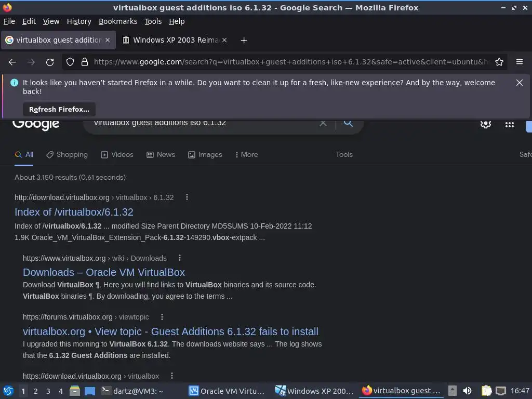Open the Bookmarks menu
Image resolution: width=532 pixels, height=399 pixels.
pos(118,21)
